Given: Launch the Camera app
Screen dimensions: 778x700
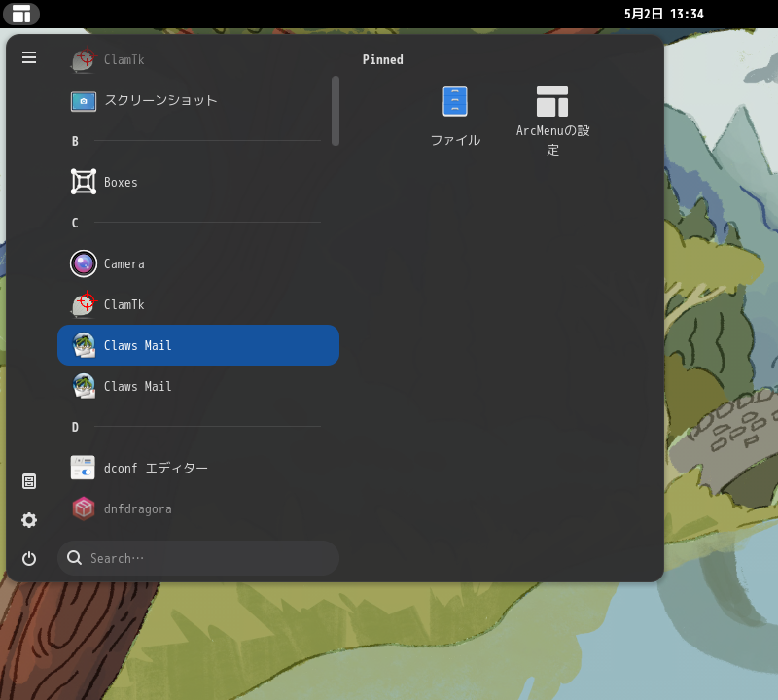Looking at the screenshot, I should tap(198, 263).
